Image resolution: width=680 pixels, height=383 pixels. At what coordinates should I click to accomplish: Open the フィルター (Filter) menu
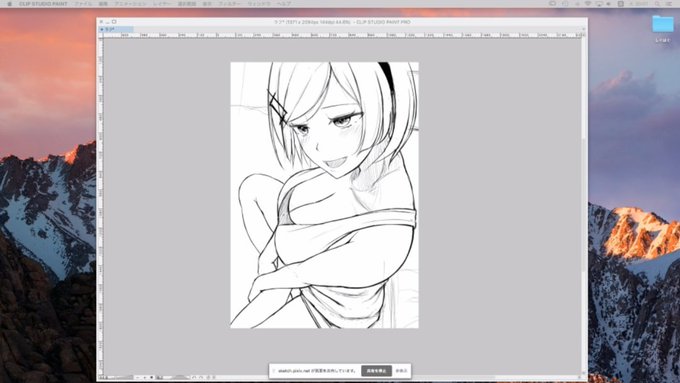[229, 3]
